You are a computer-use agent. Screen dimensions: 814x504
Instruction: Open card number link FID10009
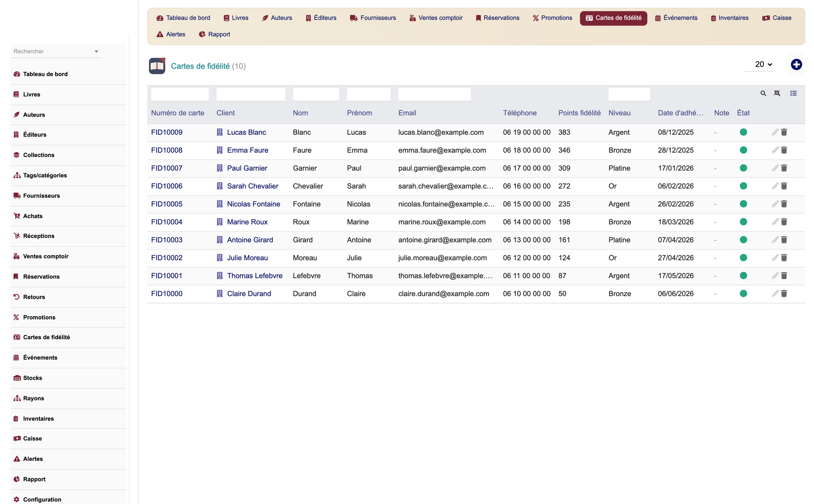pos(166,132)
